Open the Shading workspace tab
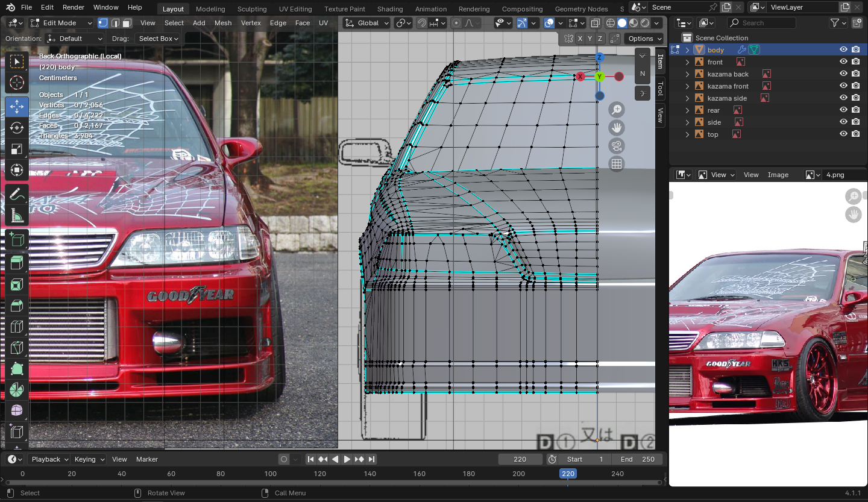The image size is (868, 502). point(389,9)
